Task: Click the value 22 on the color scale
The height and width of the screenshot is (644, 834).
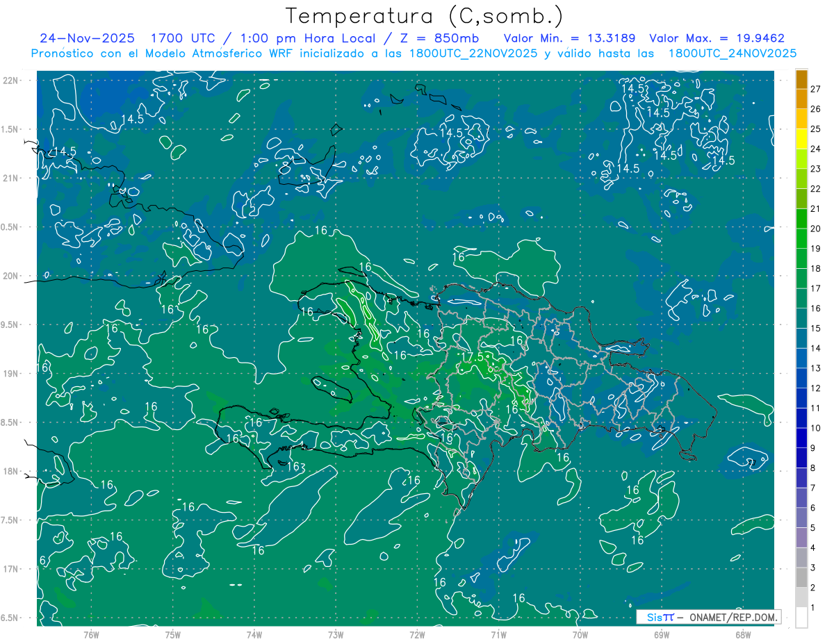Action: pyautogui.click(x=816, y=189)
